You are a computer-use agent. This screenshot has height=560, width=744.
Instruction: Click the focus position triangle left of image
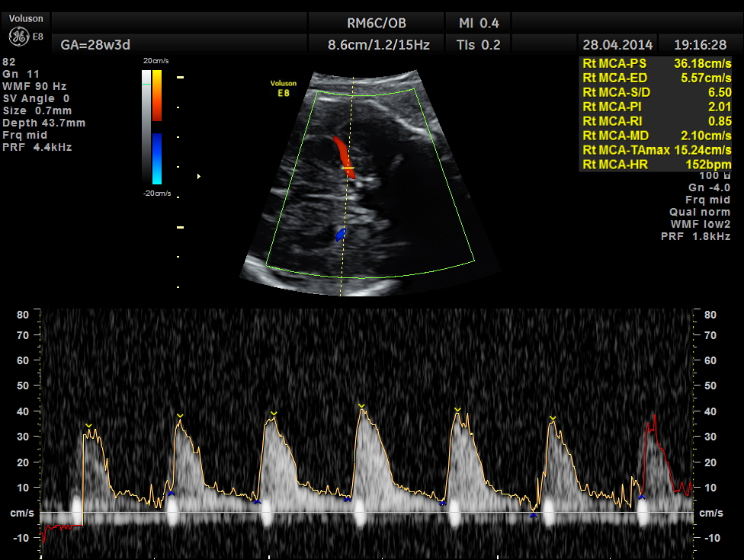[x=199, y=176]
